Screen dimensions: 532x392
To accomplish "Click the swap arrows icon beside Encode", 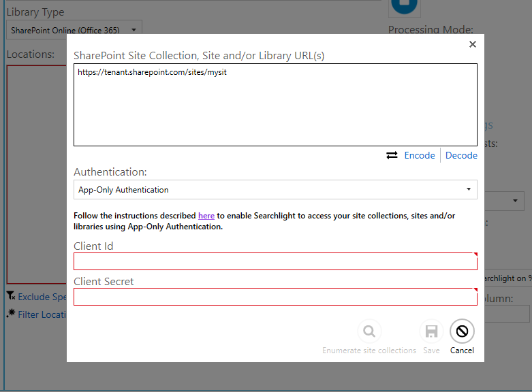I will point(392,155).
